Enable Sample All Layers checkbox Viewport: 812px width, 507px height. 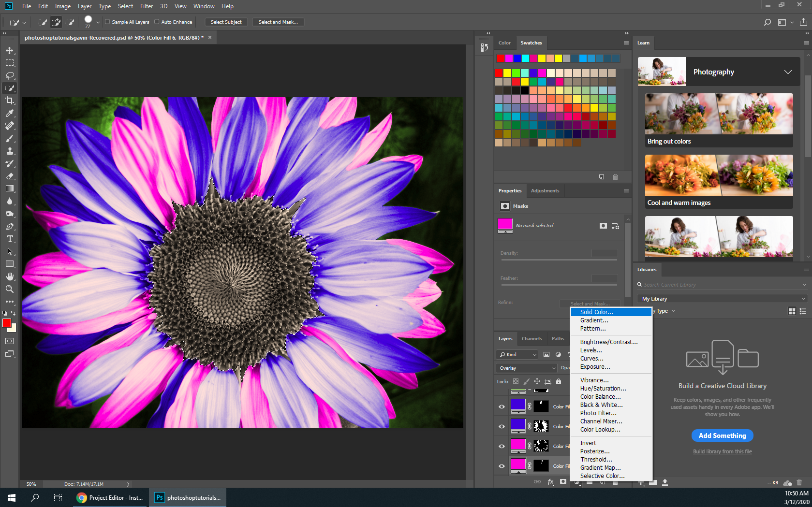(107, 22)
